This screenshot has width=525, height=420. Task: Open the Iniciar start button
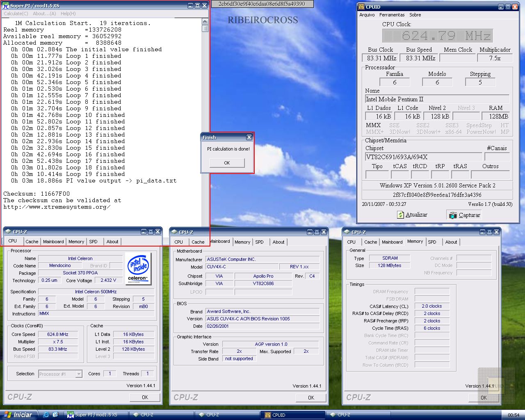coord(19,415)
